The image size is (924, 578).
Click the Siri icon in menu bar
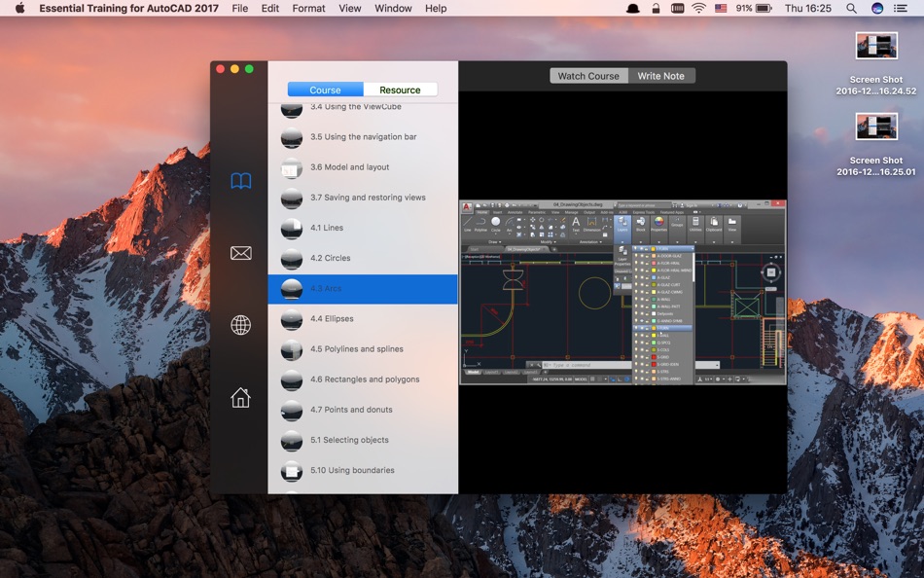coord(877,8)
